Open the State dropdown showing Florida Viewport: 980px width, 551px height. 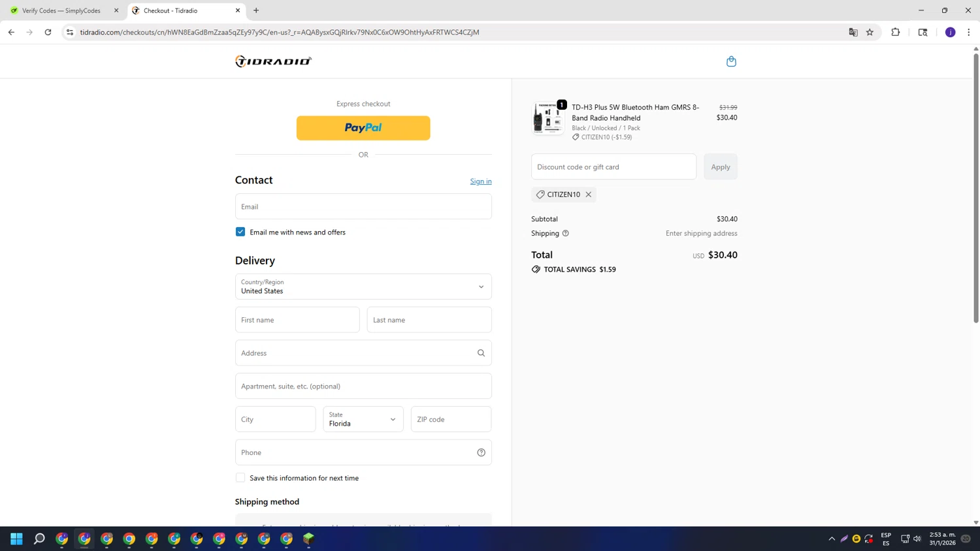[x=363, y=419]
